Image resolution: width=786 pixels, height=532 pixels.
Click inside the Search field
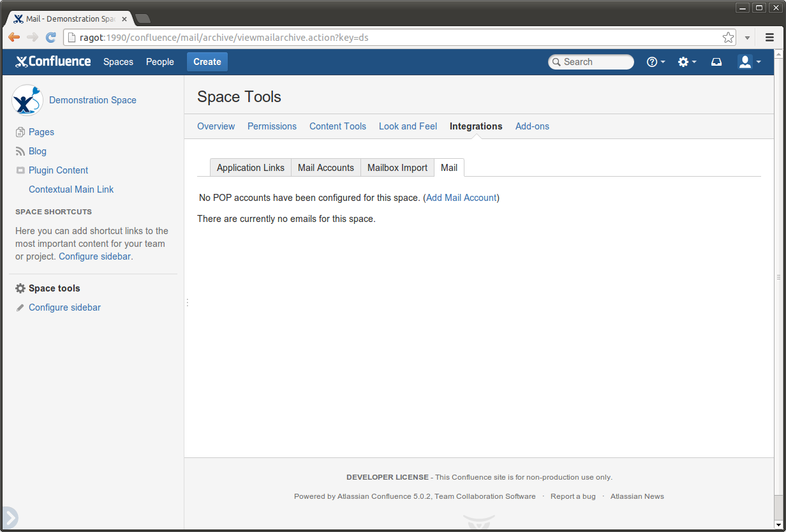(593, 62)
